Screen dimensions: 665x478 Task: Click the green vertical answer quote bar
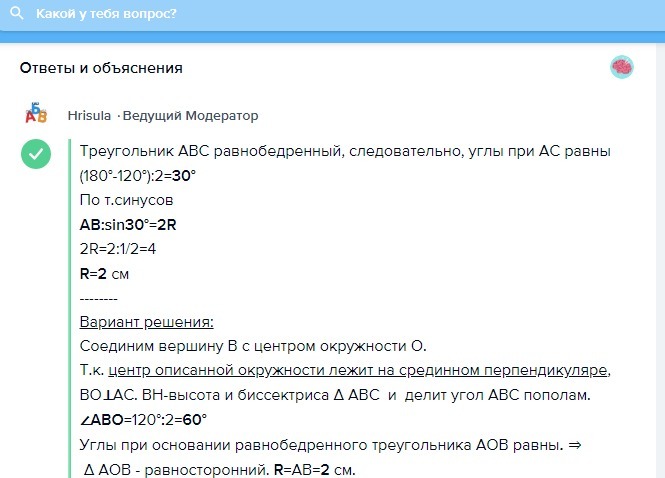coord(70,308)
